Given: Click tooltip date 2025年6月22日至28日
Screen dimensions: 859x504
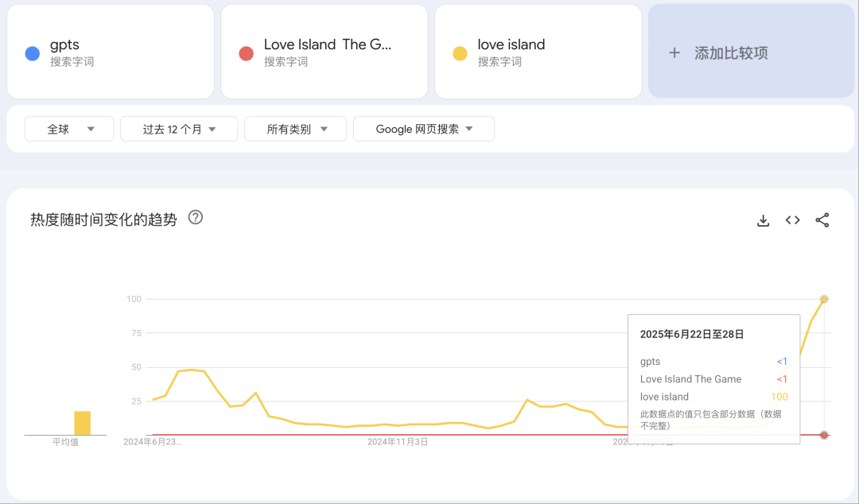Looking at the screenshot, I should [692, 334].
